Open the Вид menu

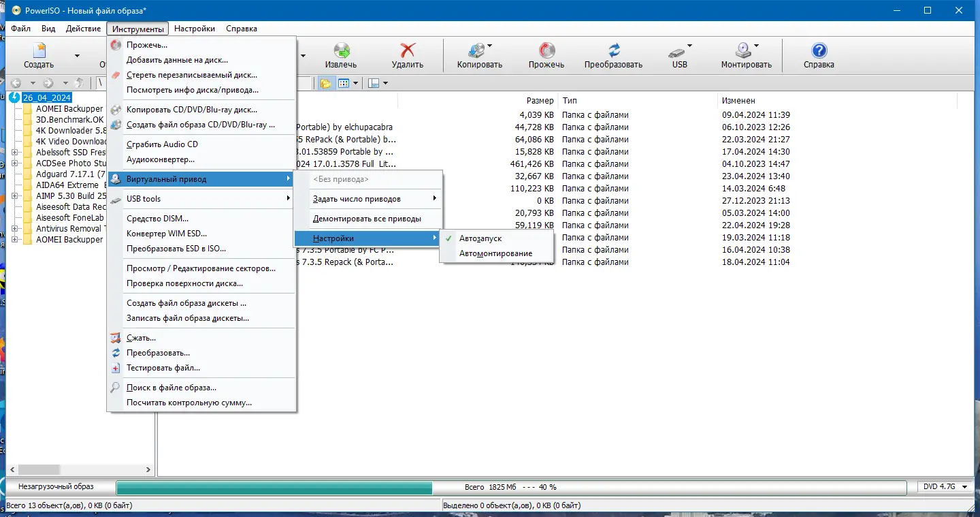pyautogui.click(x=48, y=29)
